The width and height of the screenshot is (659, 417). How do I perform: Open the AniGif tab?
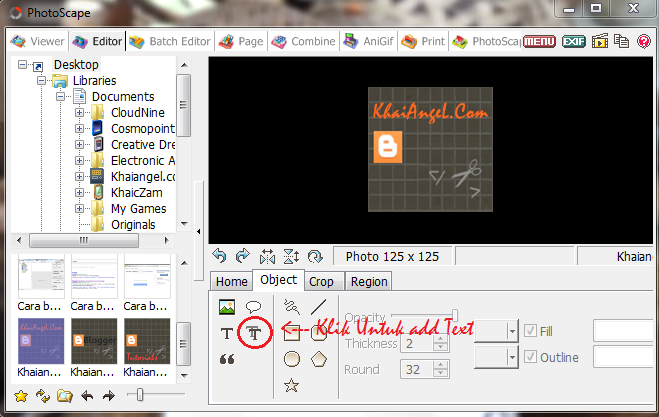pos(369,41)
